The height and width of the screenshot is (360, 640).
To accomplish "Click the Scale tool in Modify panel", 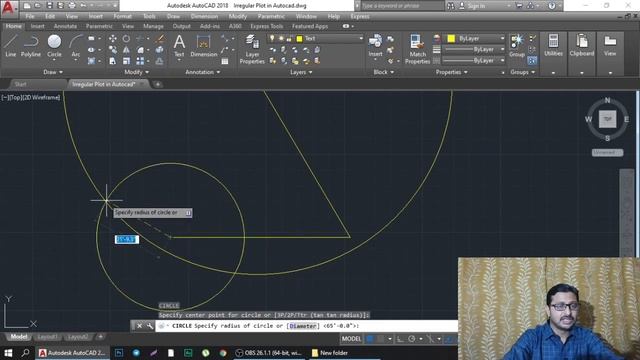I will (x=126, y=61).
